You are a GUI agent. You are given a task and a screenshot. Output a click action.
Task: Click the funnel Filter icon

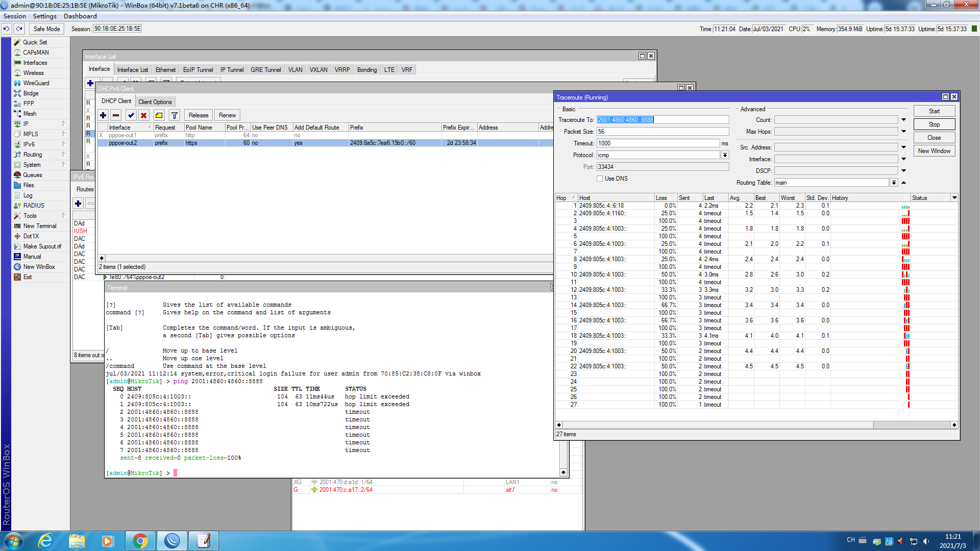click(x=175, y=115)
